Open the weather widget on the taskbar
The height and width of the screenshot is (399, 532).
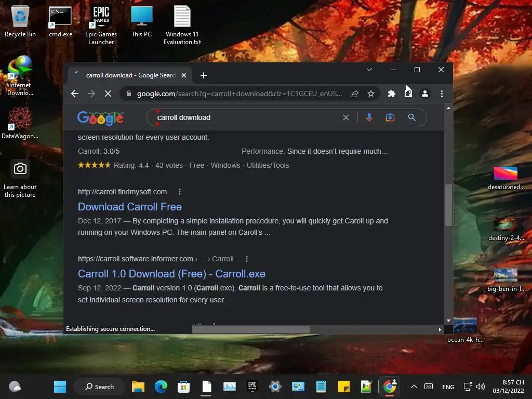tap(15, 387)
